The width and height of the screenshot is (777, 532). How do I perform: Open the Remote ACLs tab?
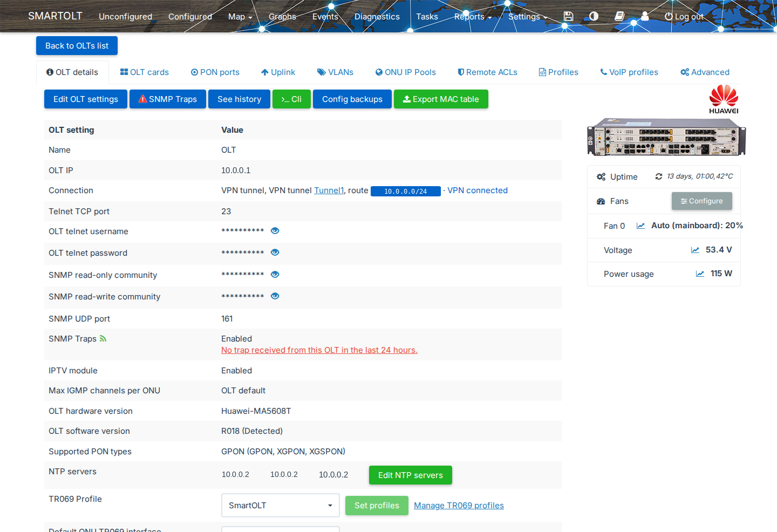pyautogui.click(x=488, y=72)
